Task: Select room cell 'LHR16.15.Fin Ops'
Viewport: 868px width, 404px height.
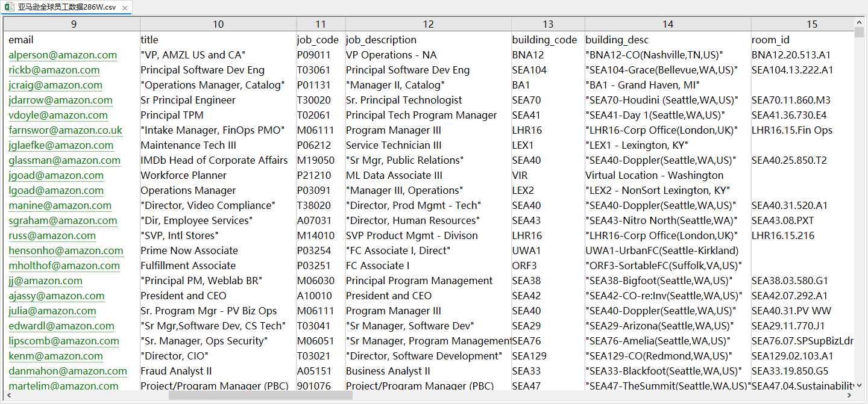Action: tap(803, 130)
